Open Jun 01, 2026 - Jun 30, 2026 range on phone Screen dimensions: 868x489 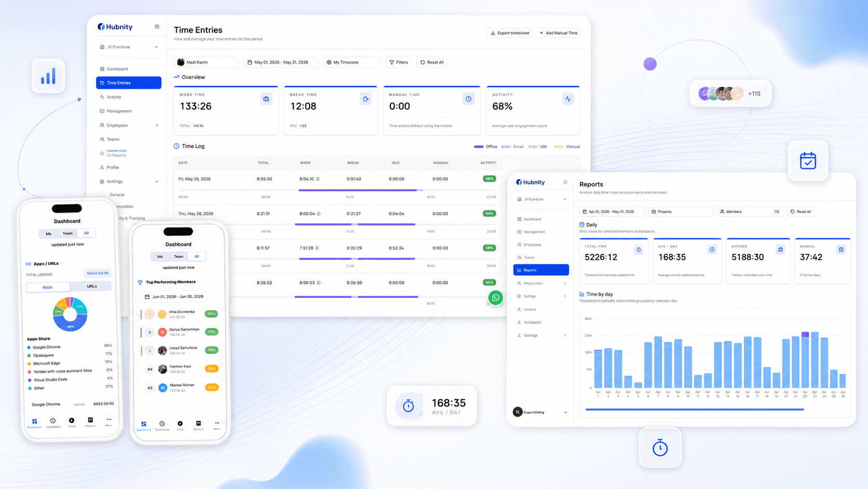(174, 297)
